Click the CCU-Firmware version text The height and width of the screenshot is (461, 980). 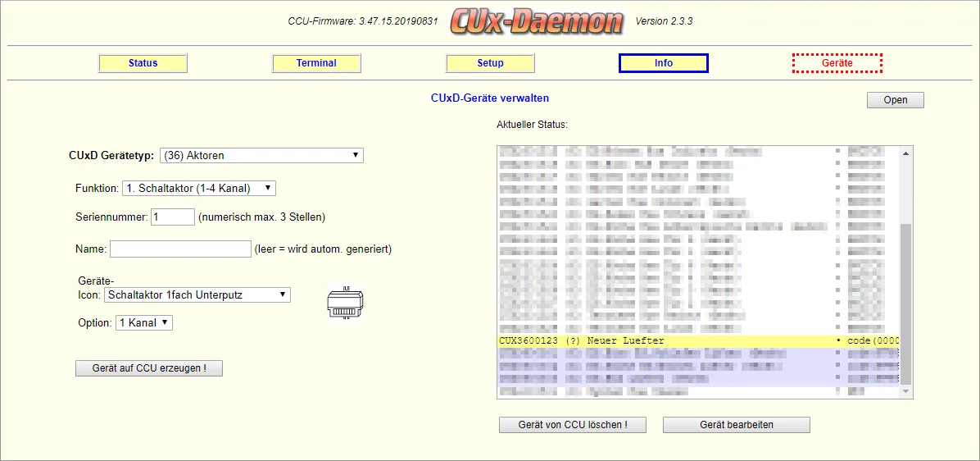[363, 21]
